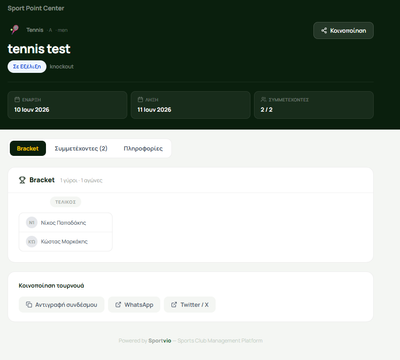Switch to the Πληροφορίες tab
This screenshot has width=400, height=360.
coord(143,148)
